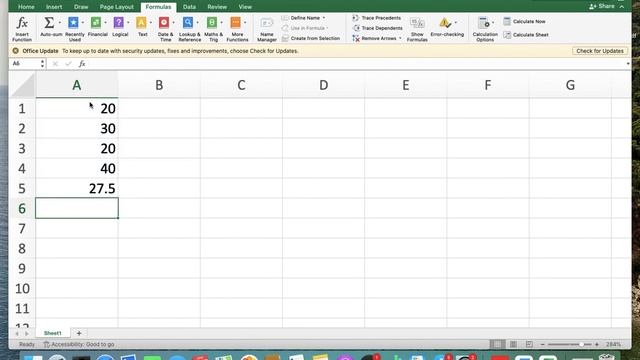This screenshot has height=360, width=640.
Task: Expand Remove Arrows dropdown arrow
Action: click(x=400, y=38)
